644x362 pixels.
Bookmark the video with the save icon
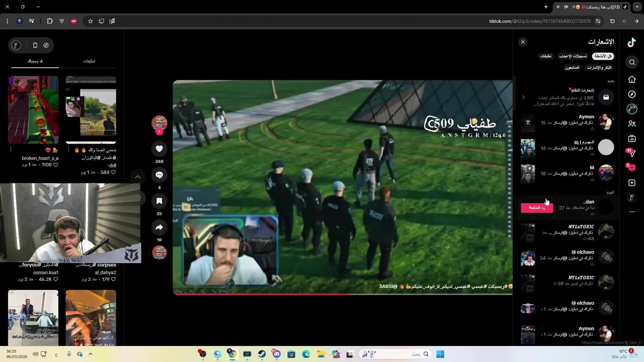(x=159, y=201)
